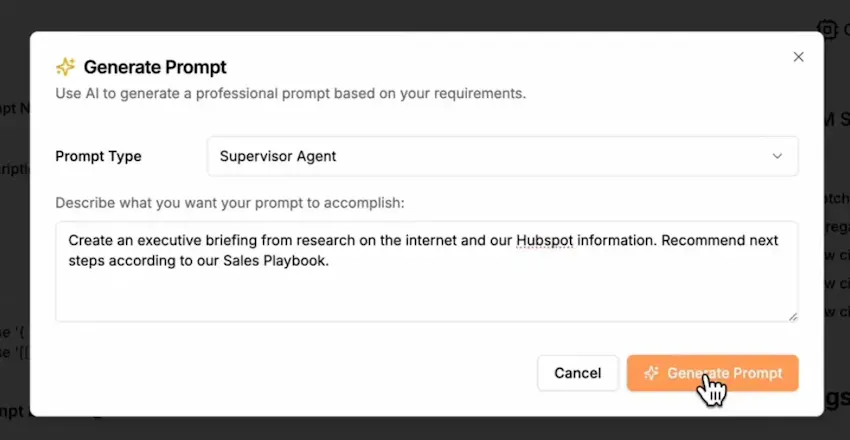
Task: Click the sparkle icon beside the dialog title
Action: (66, 67)
